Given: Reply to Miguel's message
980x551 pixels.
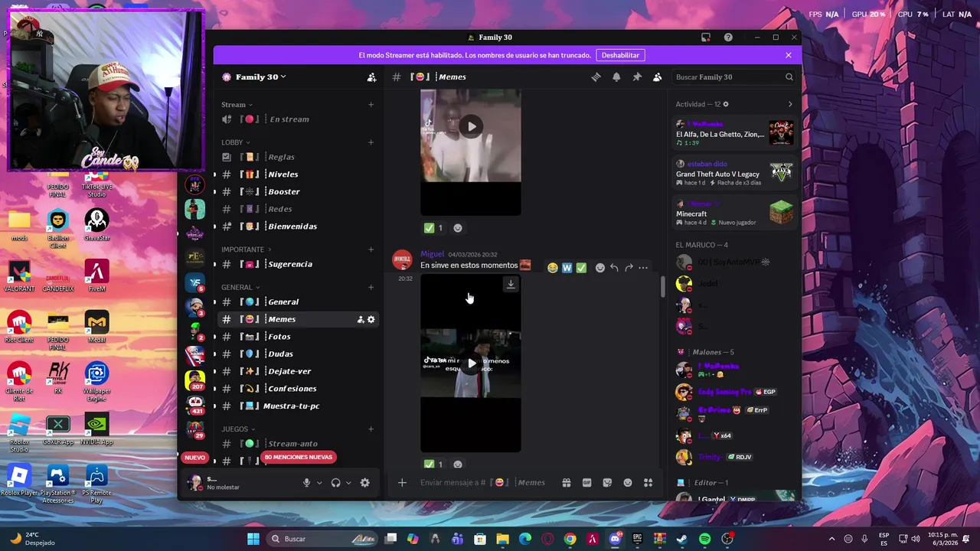Looking at the screenshot, I should coord(614,268).
